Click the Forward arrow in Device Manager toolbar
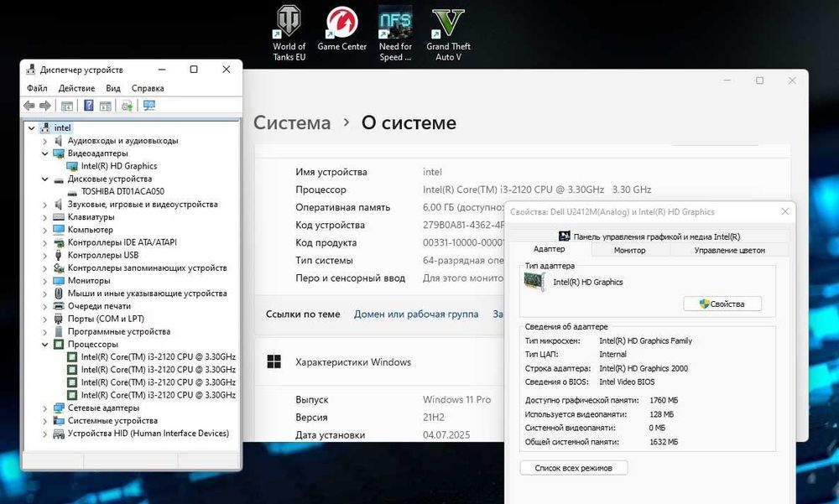The image size is (839, 504). pyautogui.click(x=45, y=106)
